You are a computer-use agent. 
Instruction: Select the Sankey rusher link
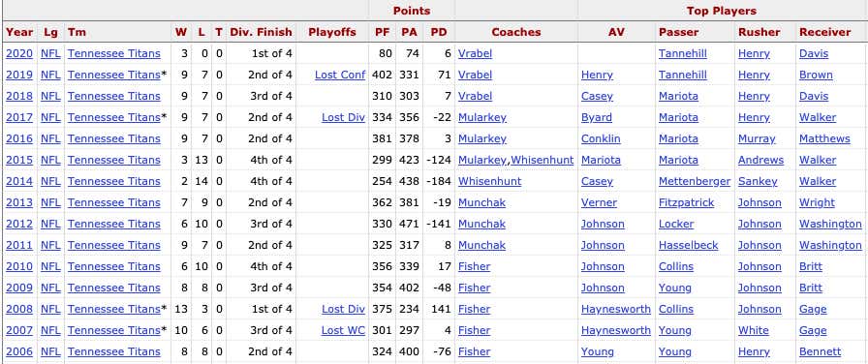point(758,181)
